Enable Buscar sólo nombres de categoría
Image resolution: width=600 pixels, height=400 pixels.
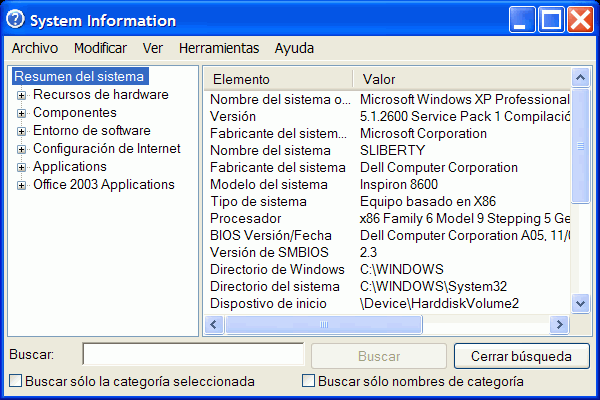308,381
